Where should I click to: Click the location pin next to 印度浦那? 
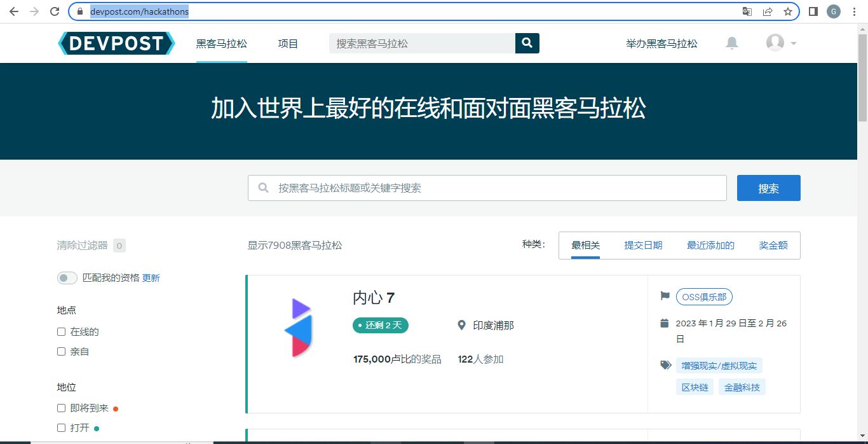click(x=462, y=326)
